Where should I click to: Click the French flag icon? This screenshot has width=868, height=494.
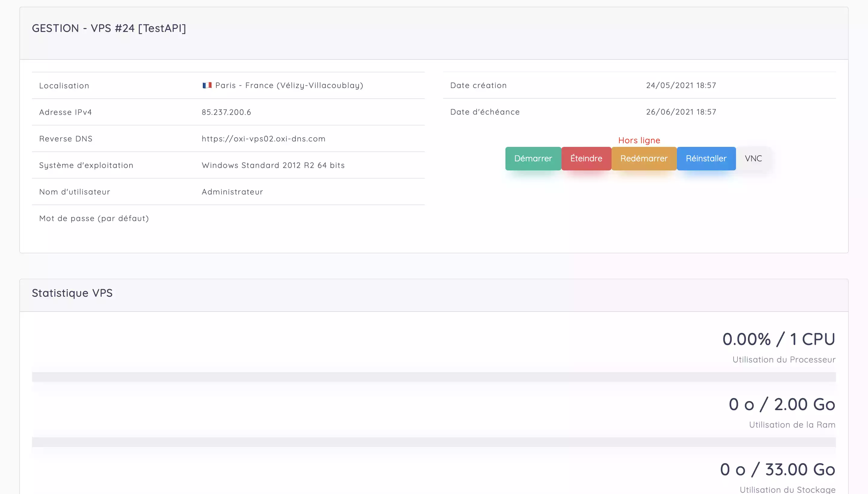click(207, 85)
